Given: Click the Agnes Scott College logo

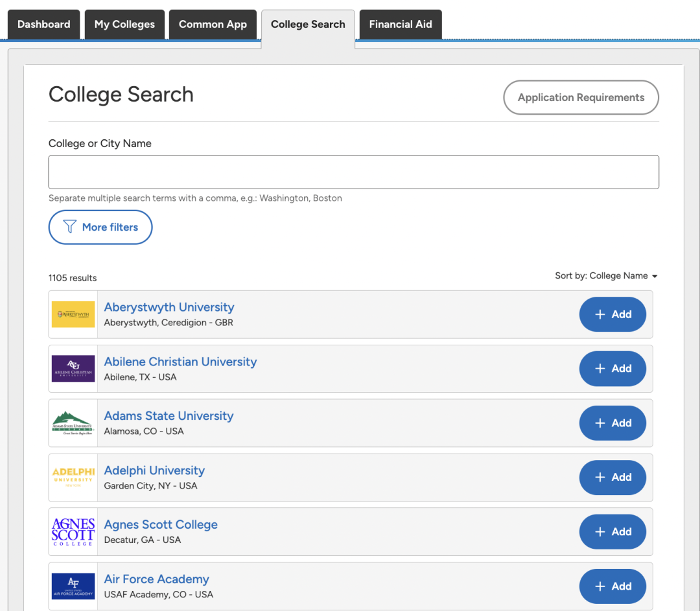Looking at the screenshot, I should 73,532.
